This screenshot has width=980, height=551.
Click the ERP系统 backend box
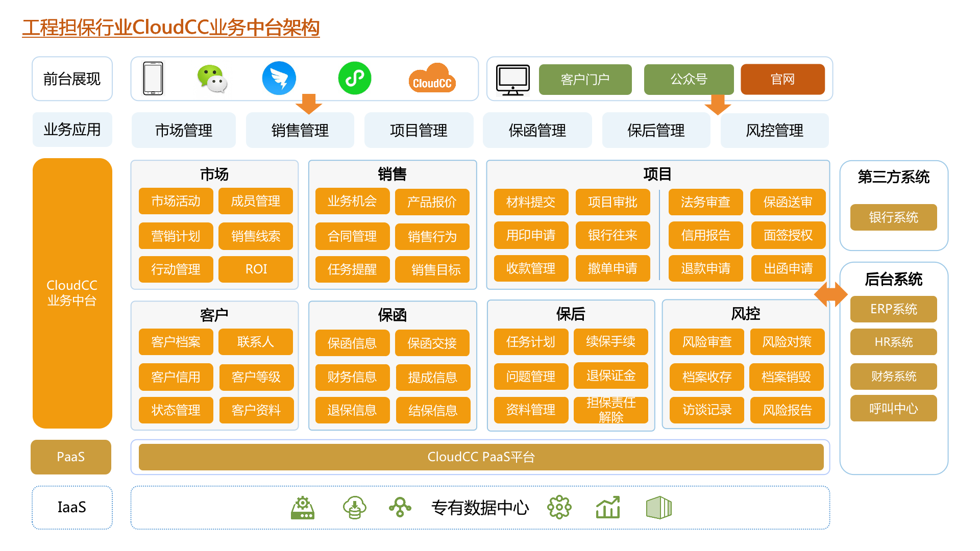tap(893, 309)
